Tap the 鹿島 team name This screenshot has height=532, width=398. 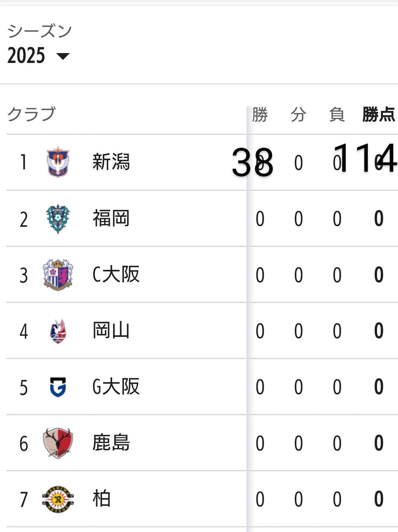click(111, 443)
